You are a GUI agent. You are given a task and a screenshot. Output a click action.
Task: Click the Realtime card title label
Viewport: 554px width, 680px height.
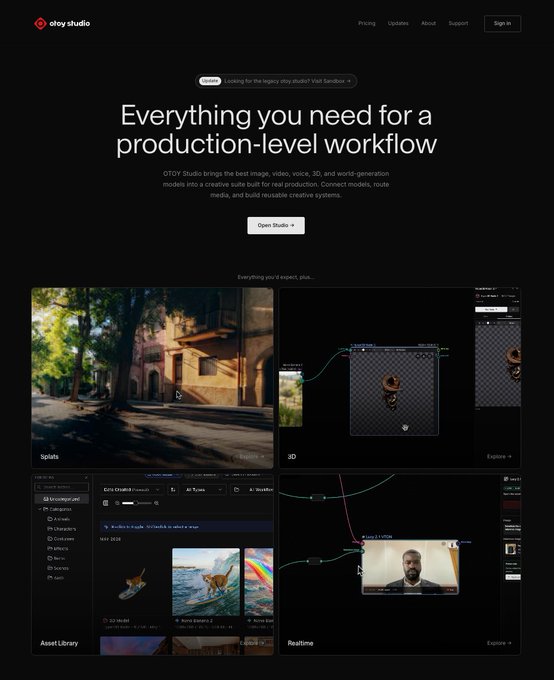[x=300, y=643]
